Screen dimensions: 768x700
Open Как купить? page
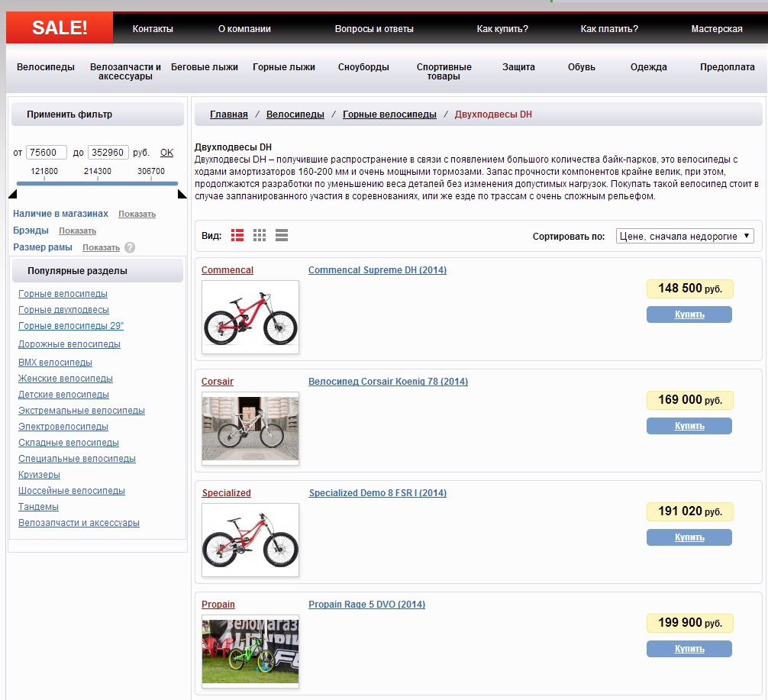(x=502, y=29)
